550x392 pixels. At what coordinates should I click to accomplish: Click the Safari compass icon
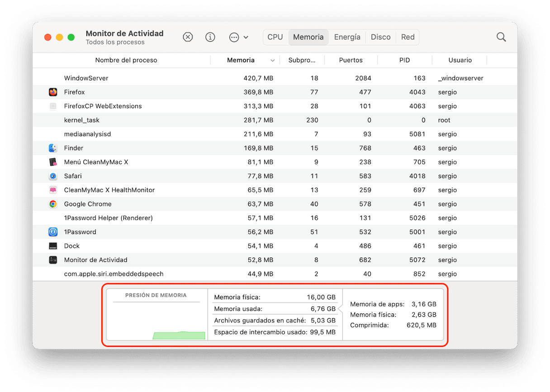pyautogui.click(x=53, y=176)
